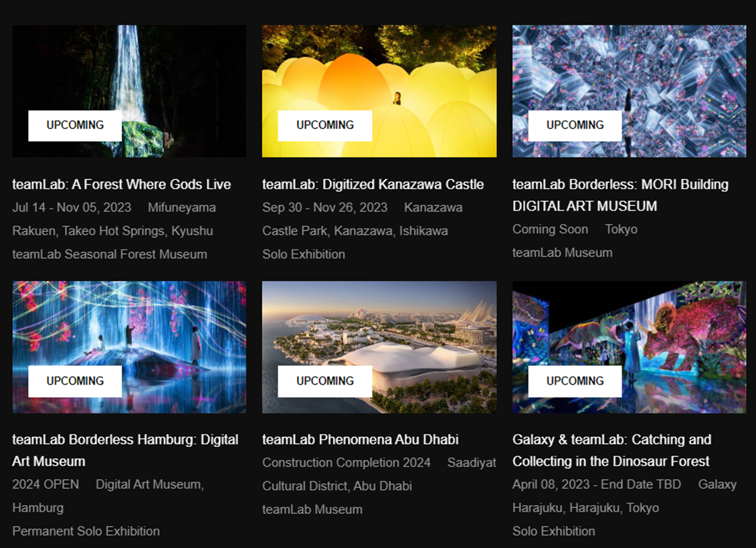Open the crystal flowers MORI Building image
Image resolution: width=756 pixels, height=548 pixels.
[x=629, y=91]
